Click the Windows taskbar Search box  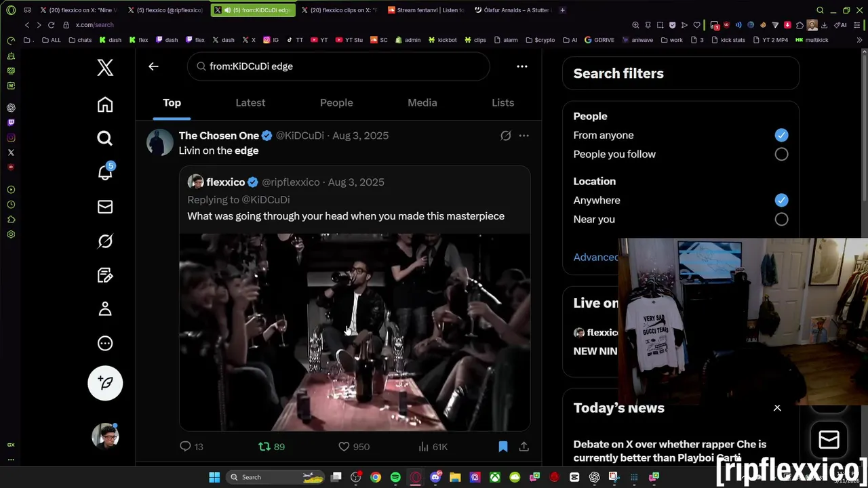click(275, 477)
